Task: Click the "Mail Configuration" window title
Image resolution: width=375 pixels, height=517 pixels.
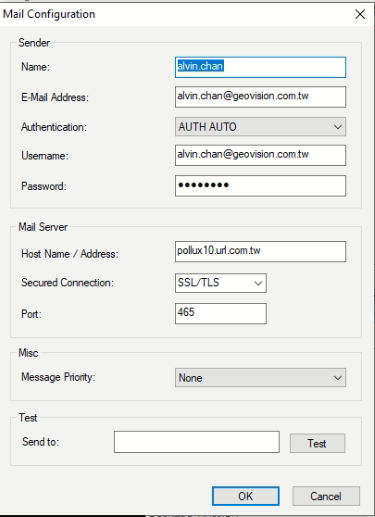Action: pos(49,14)
